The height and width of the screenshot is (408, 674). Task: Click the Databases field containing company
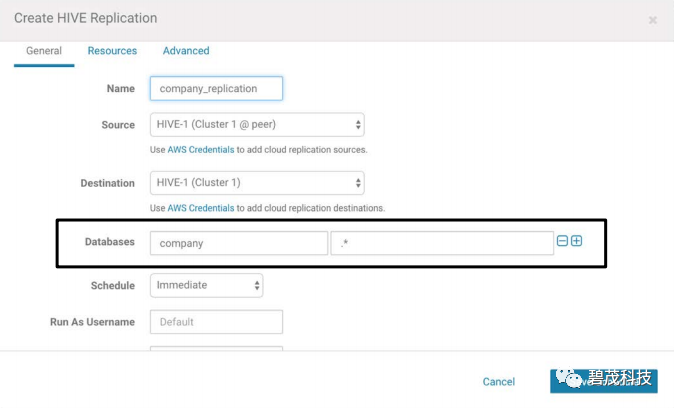(238, 243)
